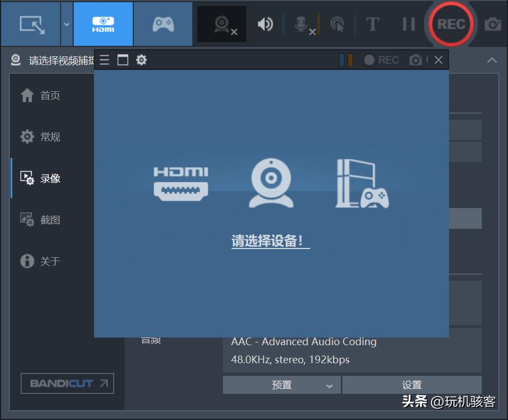The image size is (508, 420).
Task: Collapse the settings panel with the chevron
Action: click(x=492, y=61)
